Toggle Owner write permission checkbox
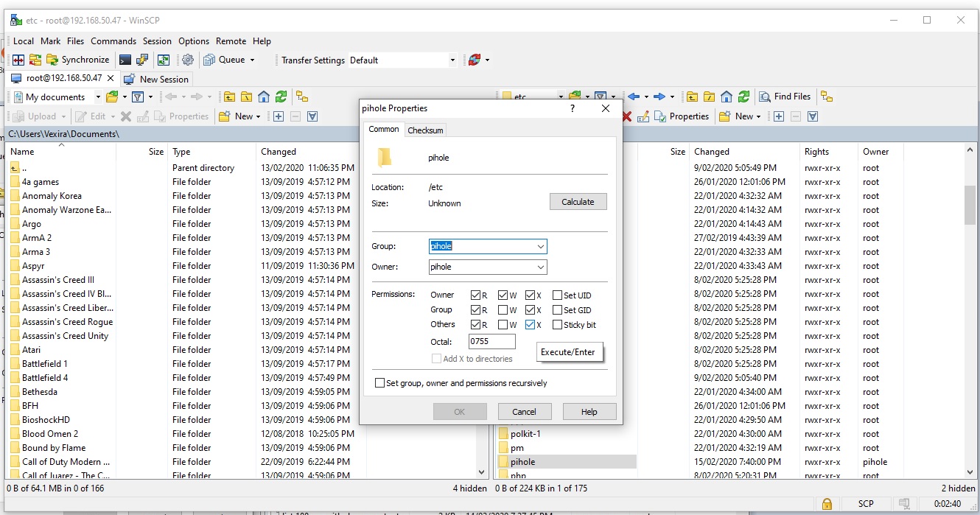 (503, 295)
